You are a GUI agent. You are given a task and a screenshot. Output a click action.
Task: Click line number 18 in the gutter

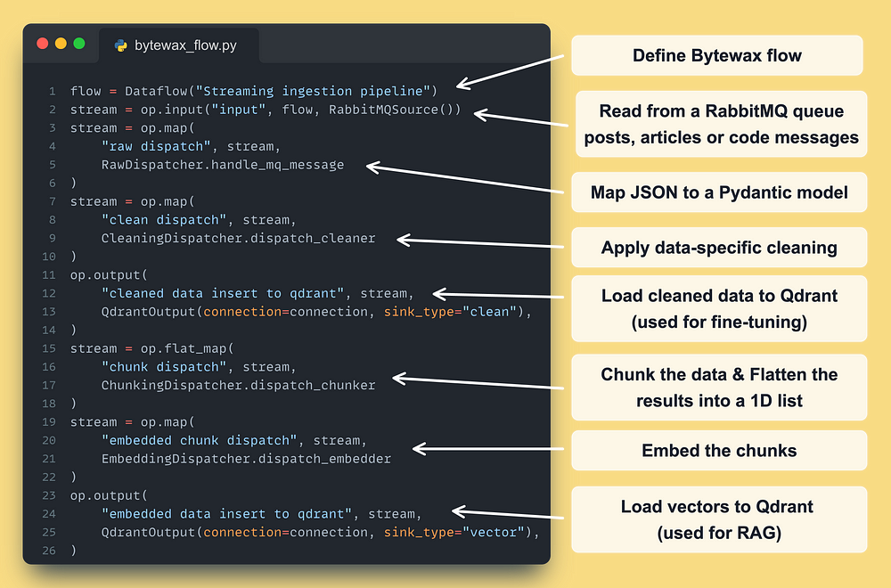point(49,404)
